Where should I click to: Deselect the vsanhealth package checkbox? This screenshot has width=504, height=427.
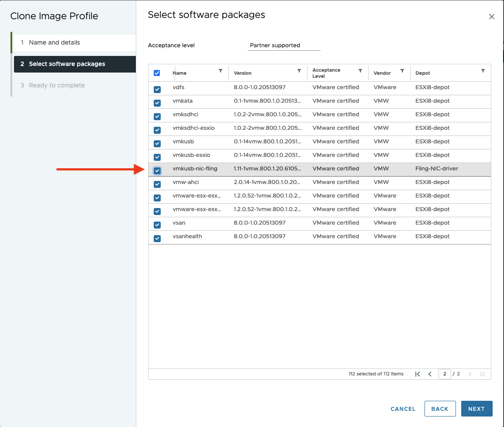coord(157,238)
